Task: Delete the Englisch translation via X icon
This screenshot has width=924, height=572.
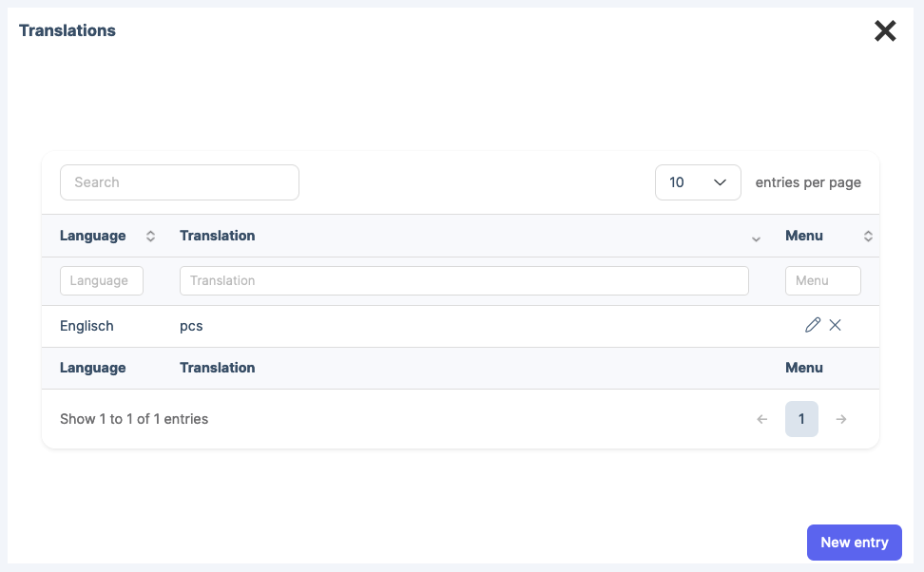Action: pos(836,326)
